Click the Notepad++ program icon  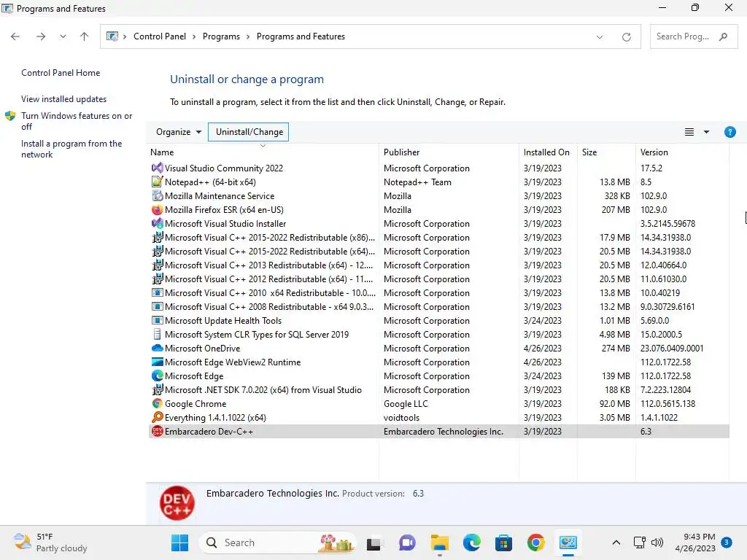click(x=157, y=182)
